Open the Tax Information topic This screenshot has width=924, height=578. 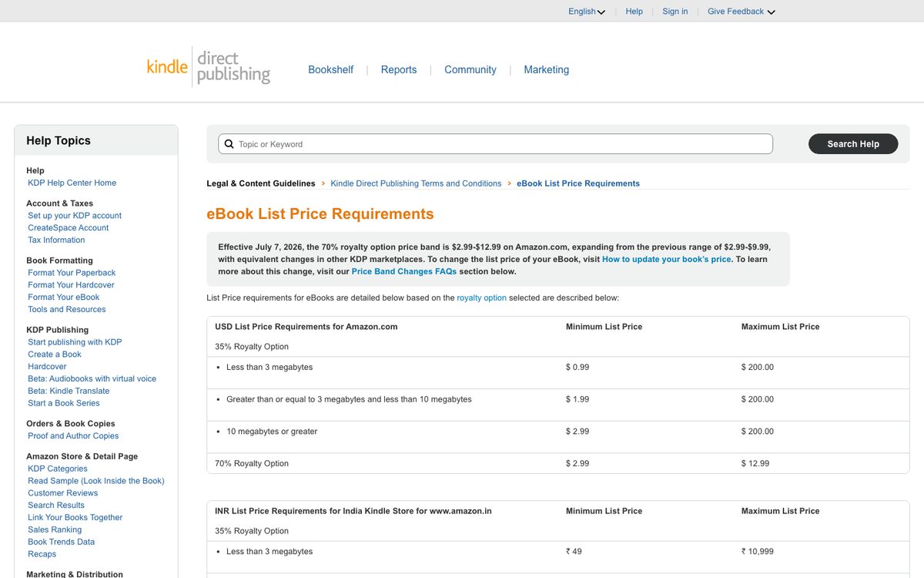[x=56, y=240]
